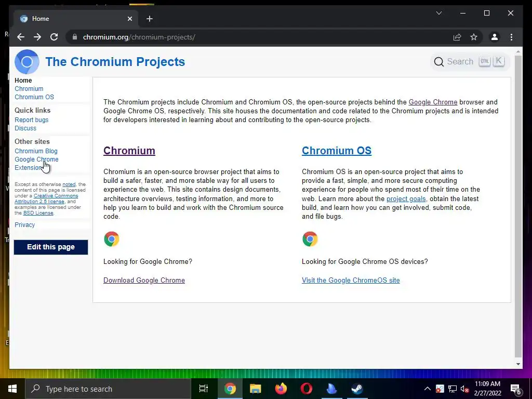The width and height of the screenshot is (532, 399).
Task: Open the BSD License link
Action: pos(38,212)
